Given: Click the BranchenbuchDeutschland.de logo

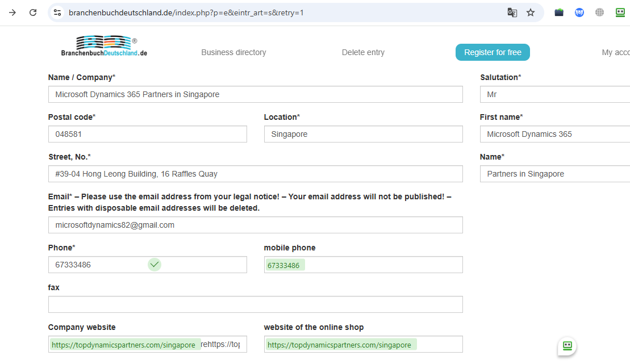Looking at the screenshot, I should click(x=105, y=47).
